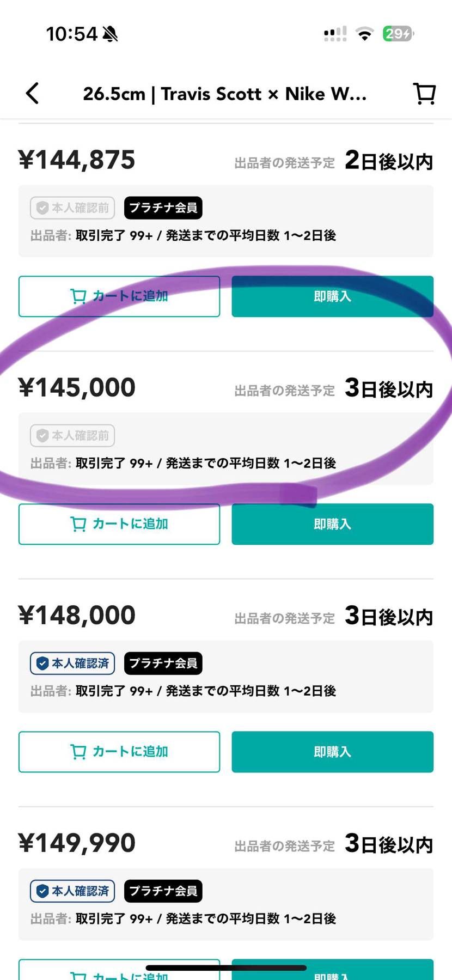Tap the home indicator bar at the bottom
The image size is (452, 980).
click(225, 967)
